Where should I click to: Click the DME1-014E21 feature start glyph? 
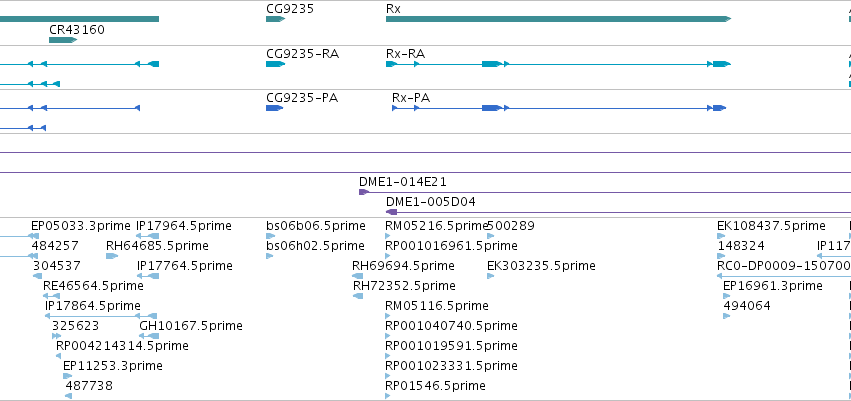pos(364,192)
